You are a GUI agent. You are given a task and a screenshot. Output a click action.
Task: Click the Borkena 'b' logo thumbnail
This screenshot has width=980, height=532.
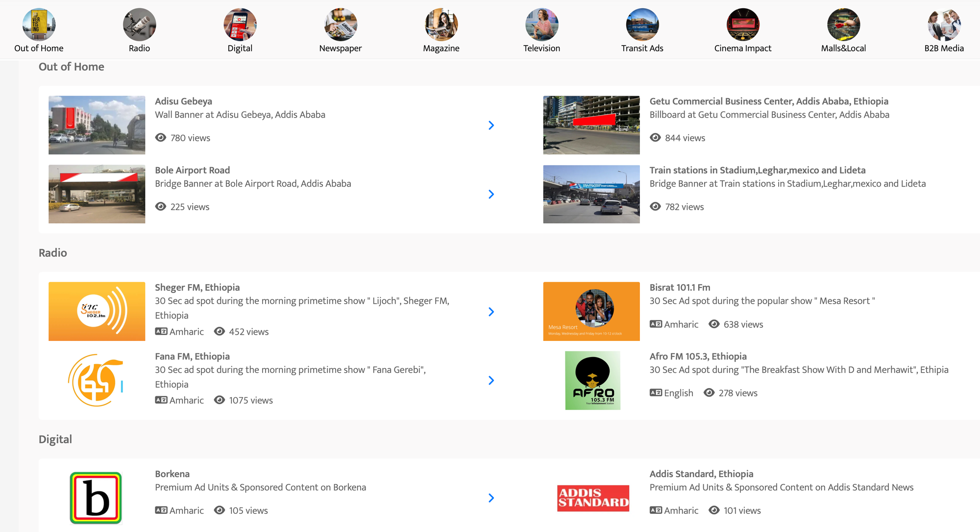tap(96, 498)
